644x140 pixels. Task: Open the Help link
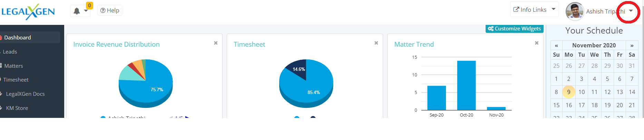click(110, 10)
